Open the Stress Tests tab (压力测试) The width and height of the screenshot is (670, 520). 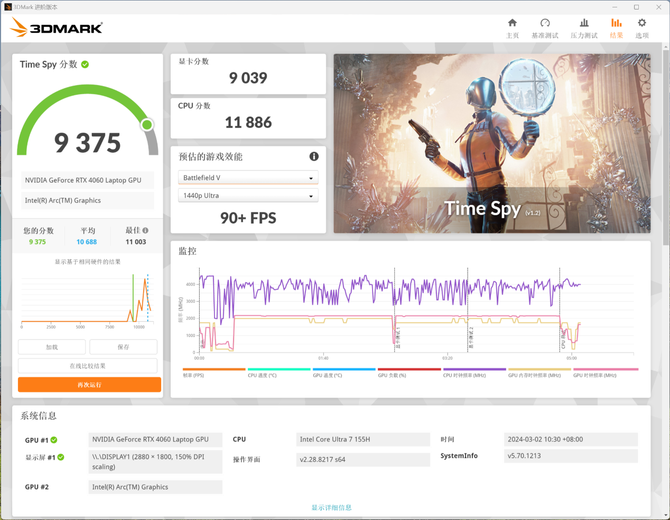tap(584, 28)
